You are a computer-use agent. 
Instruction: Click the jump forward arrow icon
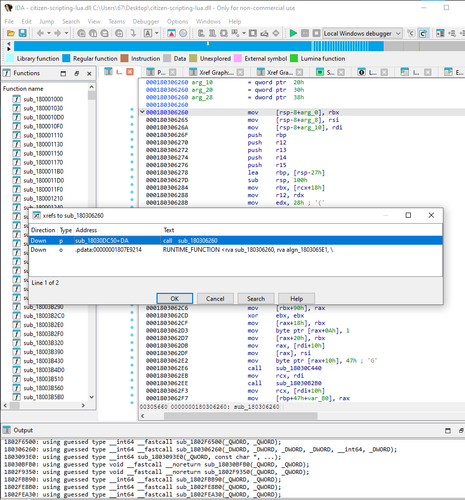coord(57,33)
